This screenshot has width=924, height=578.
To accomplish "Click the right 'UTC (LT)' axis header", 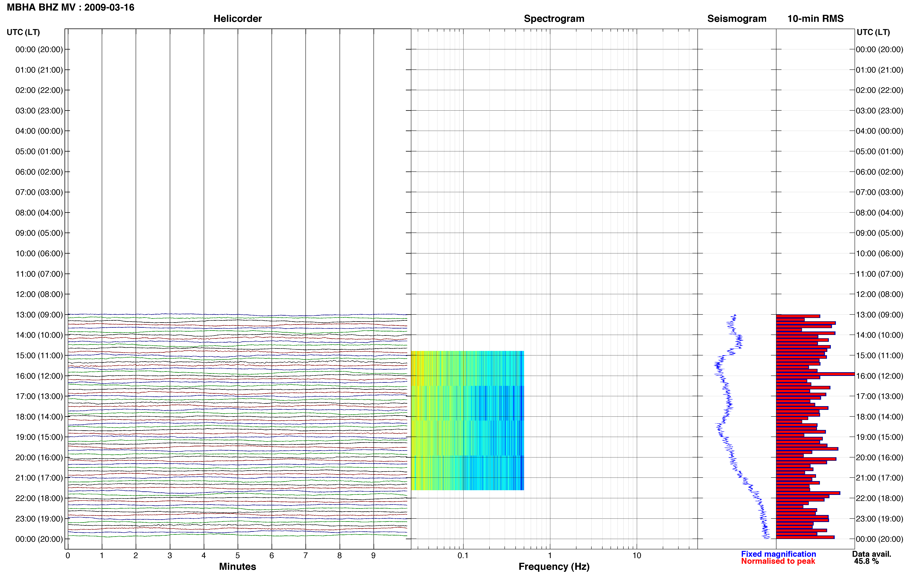I will [873, 32].
